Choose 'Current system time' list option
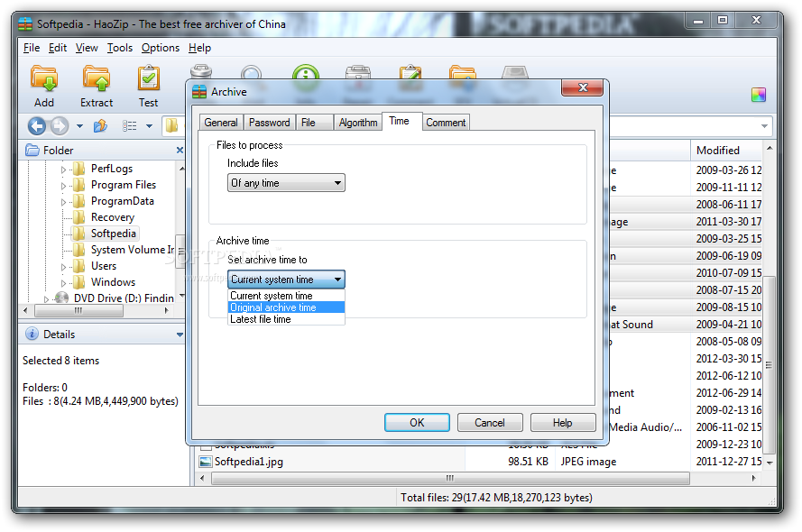The image size is (802, 532). point(286,296)
